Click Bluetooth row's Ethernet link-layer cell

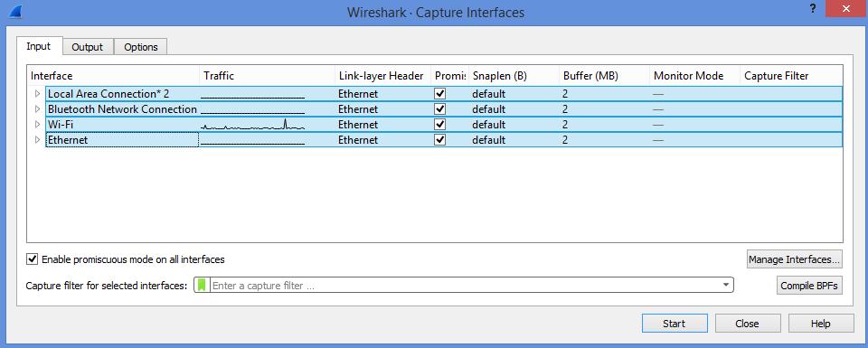click(x=358, y=109)
